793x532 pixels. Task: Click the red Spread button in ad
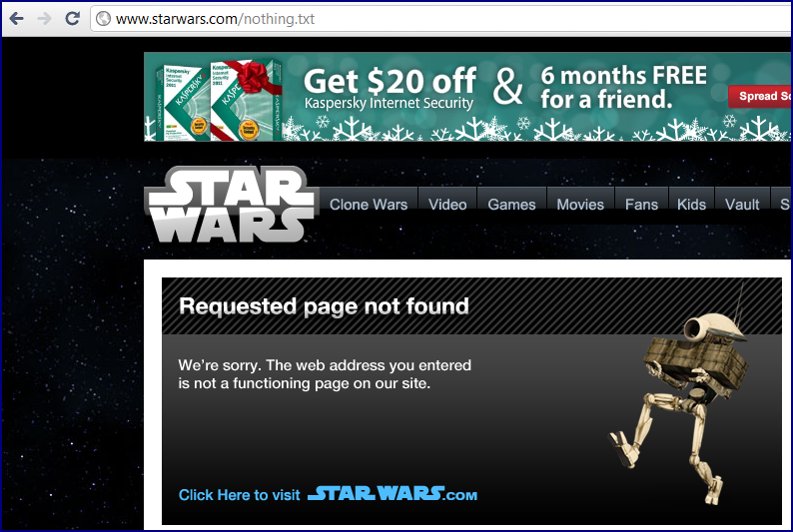pyautogui.click(x=760, y=96)
